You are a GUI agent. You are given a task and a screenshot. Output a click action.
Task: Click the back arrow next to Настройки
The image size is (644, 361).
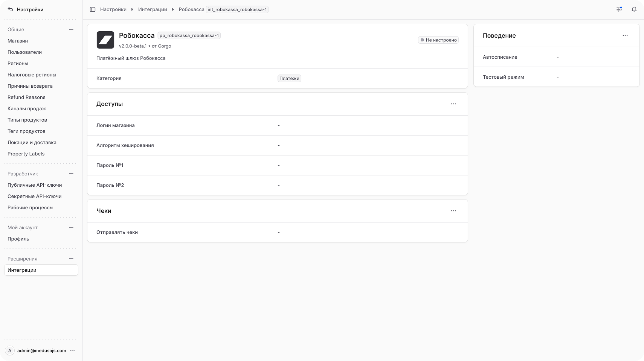click(11, 9)
